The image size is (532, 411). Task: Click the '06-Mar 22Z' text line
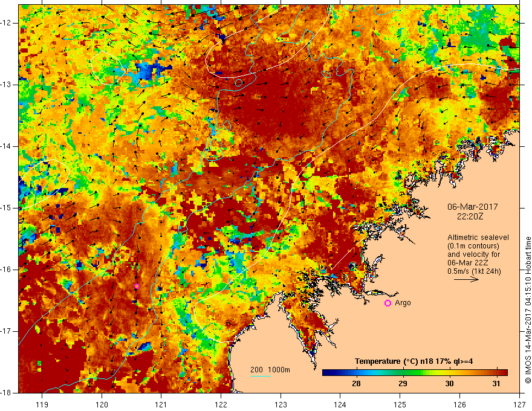coord(467,263)
